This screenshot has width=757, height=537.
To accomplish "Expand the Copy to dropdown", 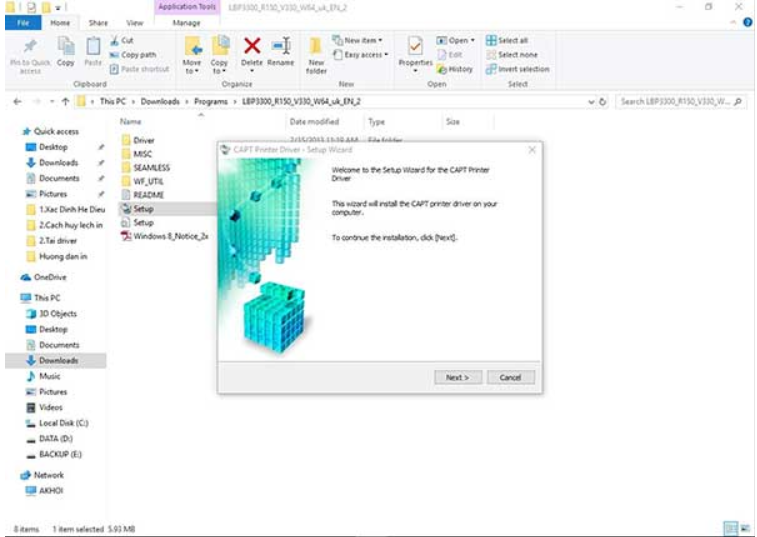I will [x=220, y=67].
